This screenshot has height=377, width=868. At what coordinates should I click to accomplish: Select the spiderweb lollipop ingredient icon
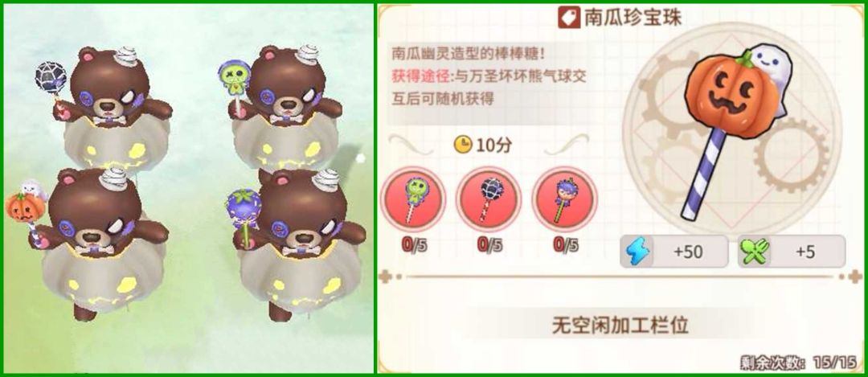coord(489,200)
